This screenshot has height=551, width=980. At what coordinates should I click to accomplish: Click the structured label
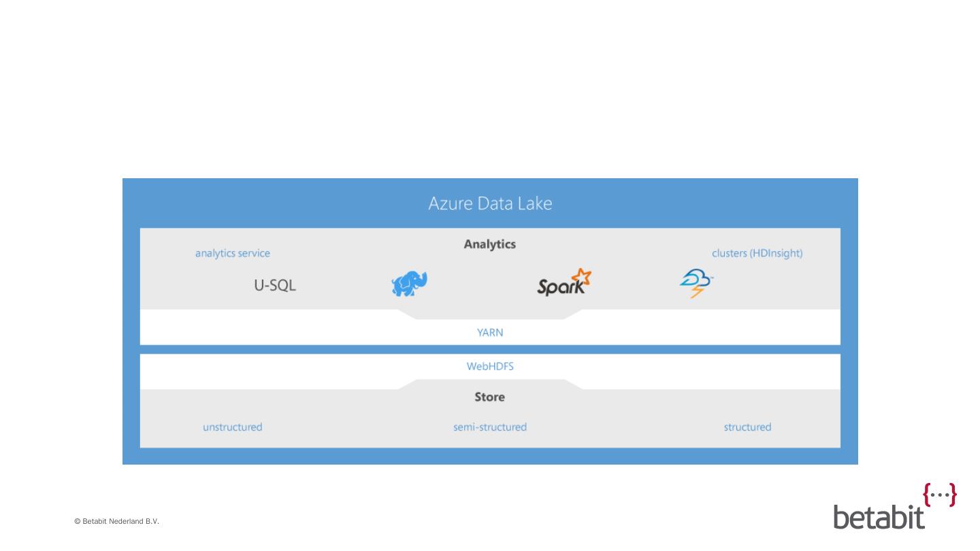(747, 427)
